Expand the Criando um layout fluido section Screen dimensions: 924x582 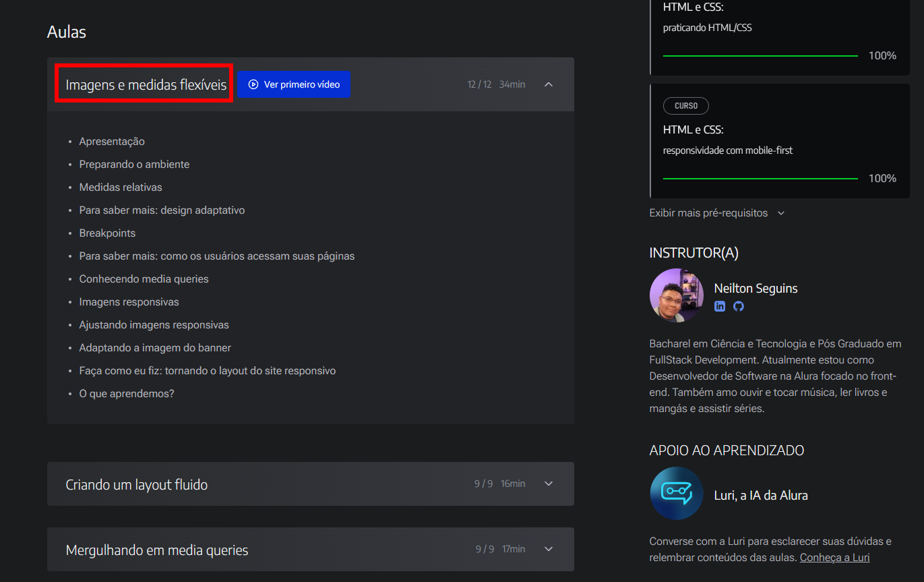click(x=549, y=484)
